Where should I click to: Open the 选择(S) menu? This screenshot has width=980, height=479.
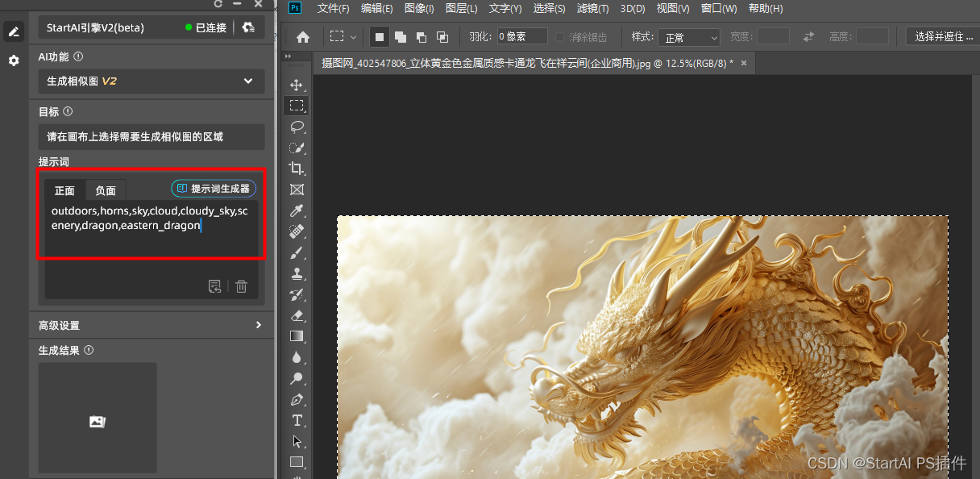click(549, 9)
